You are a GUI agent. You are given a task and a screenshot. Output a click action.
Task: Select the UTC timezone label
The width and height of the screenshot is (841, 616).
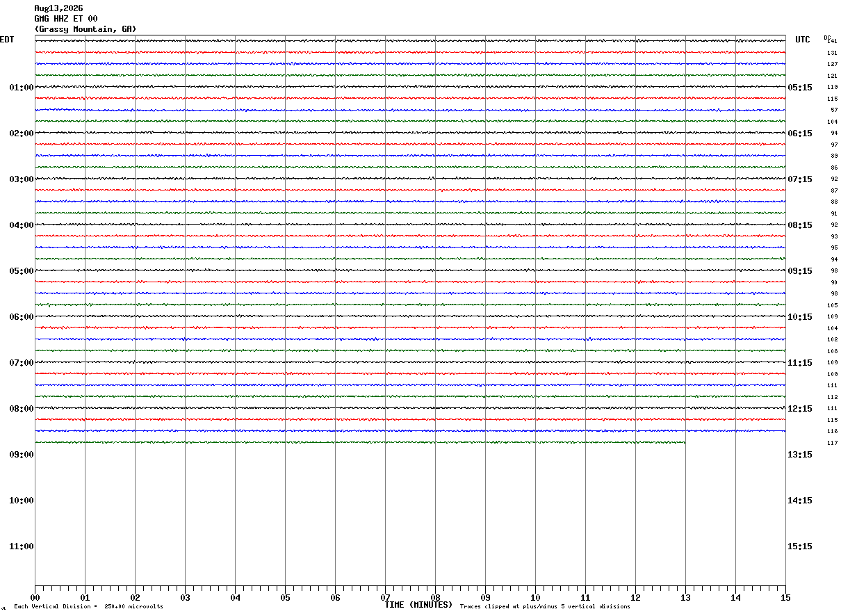point(803,40)
